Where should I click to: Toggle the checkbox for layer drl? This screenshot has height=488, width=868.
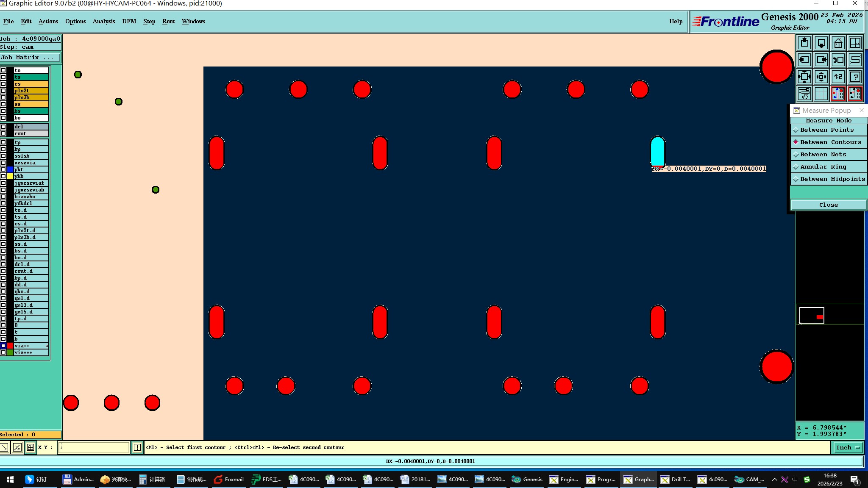point(3,127)
